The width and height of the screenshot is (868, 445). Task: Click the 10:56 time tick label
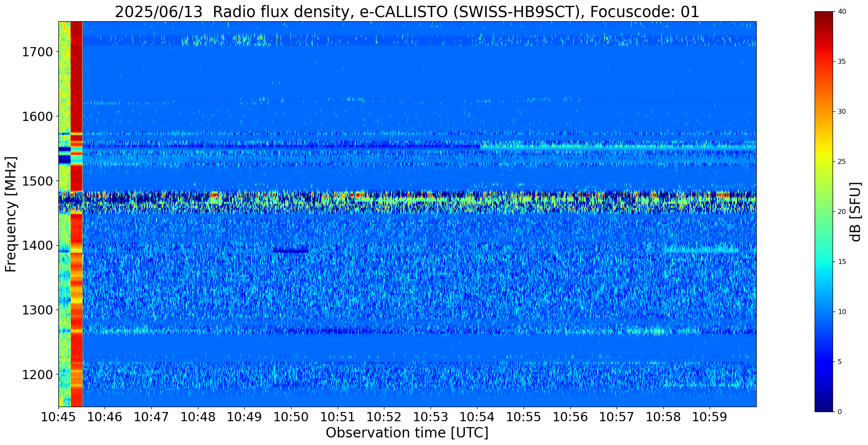(x=570, y=417)
